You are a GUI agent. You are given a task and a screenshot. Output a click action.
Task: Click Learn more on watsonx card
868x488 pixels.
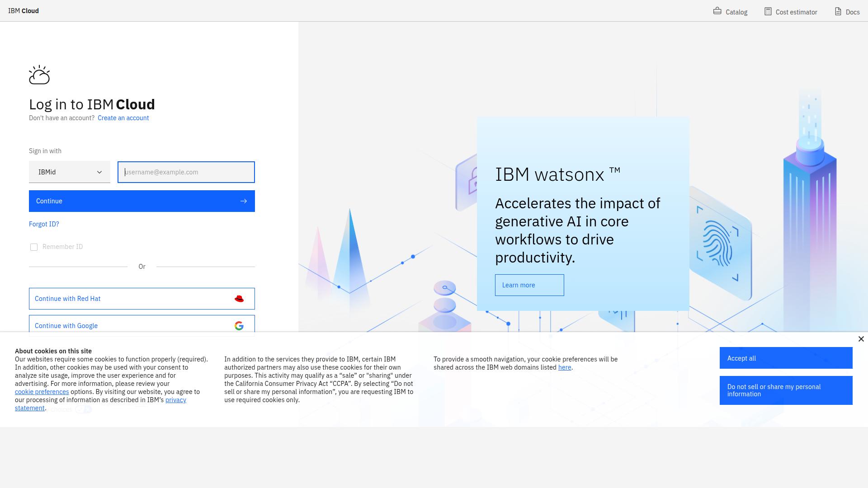tap(529, 285)
